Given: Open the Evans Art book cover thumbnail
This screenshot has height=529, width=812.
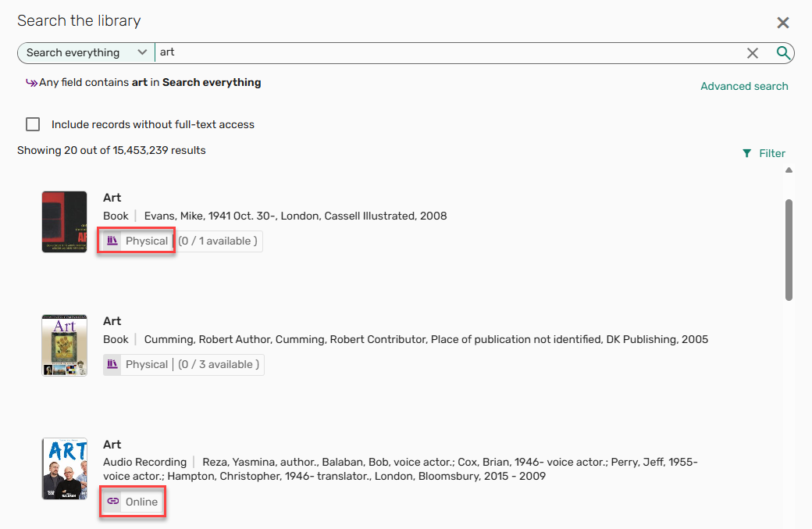Looking at the screenshot, I should pos(64,222).
